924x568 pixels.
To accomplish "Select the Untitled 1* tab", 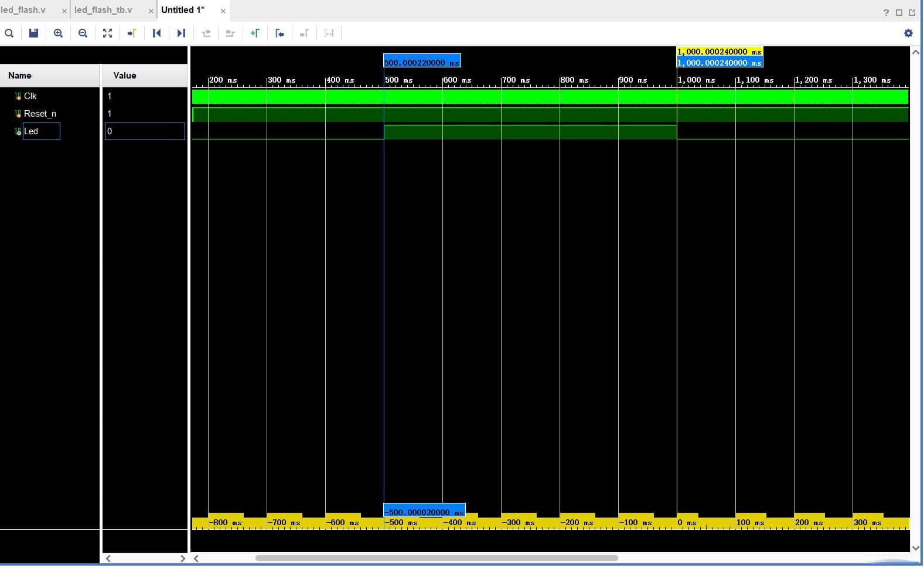I will tap(183, 10).
